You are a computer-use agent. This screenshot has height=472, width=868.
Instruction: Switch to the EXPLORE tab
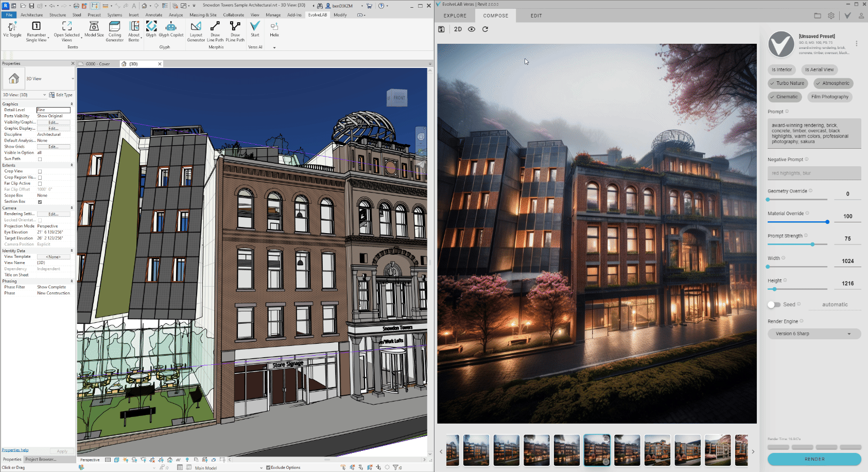pos(455,16)
